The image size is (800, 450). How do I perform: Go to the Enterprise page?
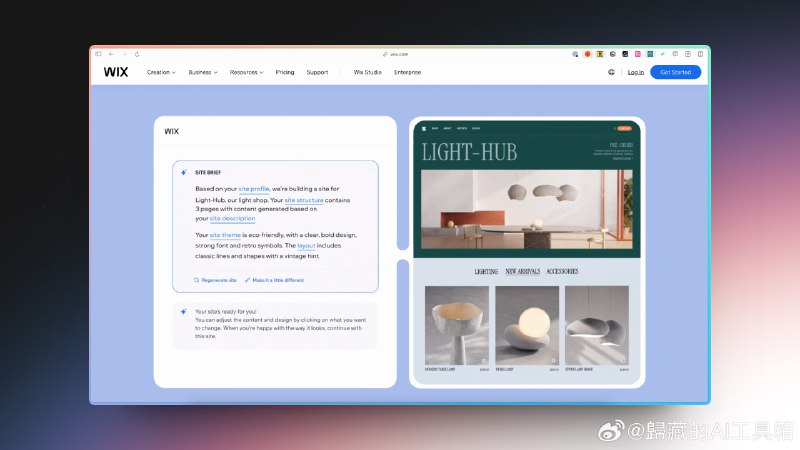click(407, 72)
